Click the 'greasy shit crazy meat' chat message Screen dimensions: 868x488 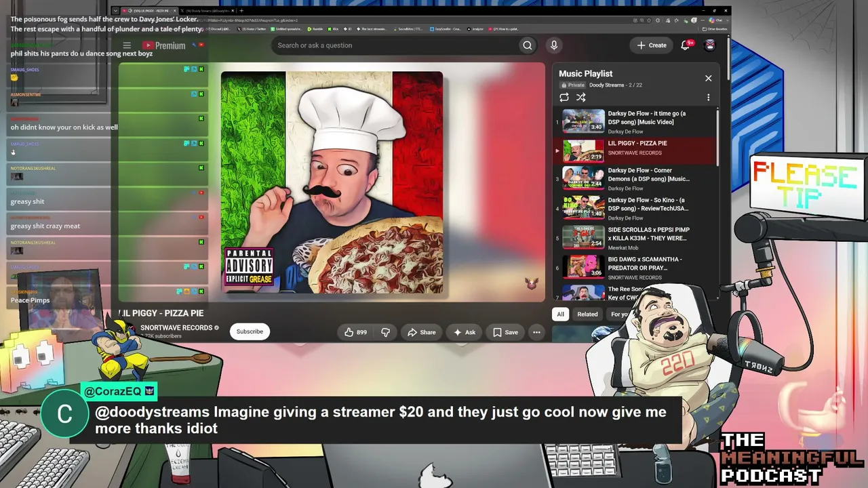(45, 226)
